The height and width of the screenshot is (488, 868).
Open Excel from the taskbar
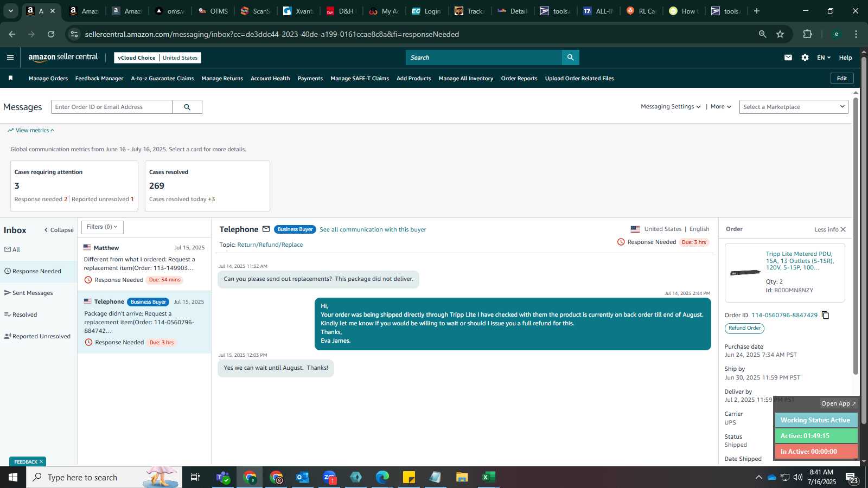tap(488, 477)
